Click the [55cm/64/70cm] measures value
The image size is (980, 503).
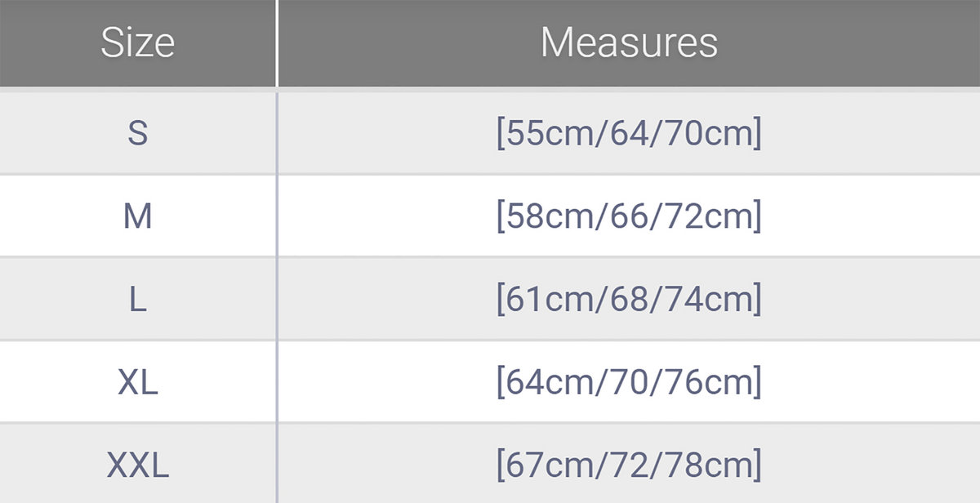click(x=629, y=133)
